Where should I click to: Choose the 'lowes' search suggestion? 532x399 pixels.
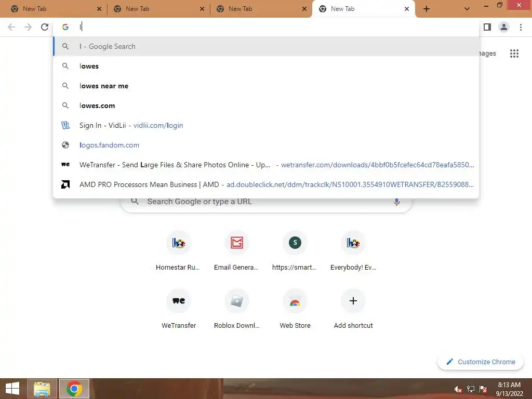coord(266,66)
